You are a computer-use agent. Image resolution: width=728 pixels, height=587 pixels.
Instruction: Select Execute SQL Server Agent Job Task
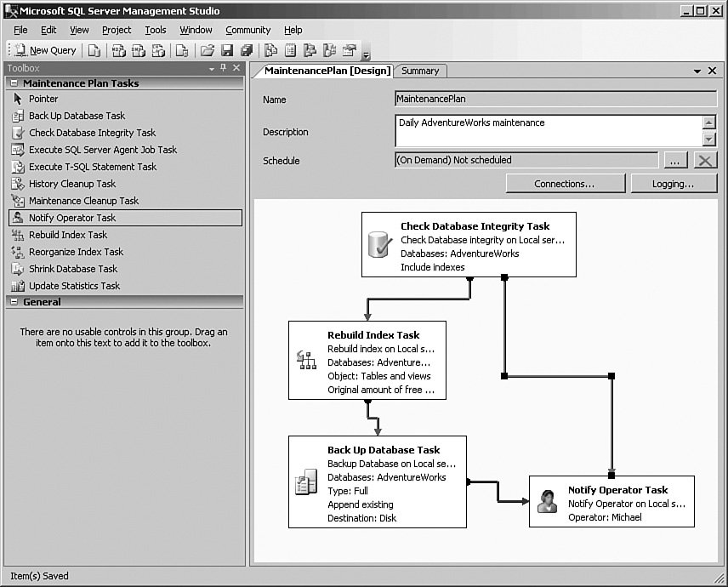point(125,150)
